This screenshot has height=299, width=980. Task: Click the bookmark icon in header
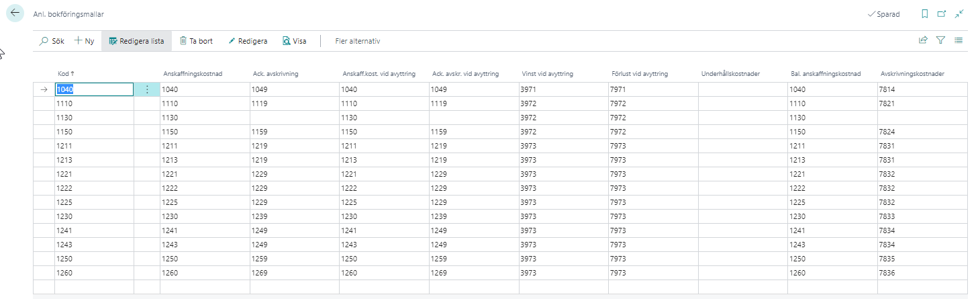(924, 13)
